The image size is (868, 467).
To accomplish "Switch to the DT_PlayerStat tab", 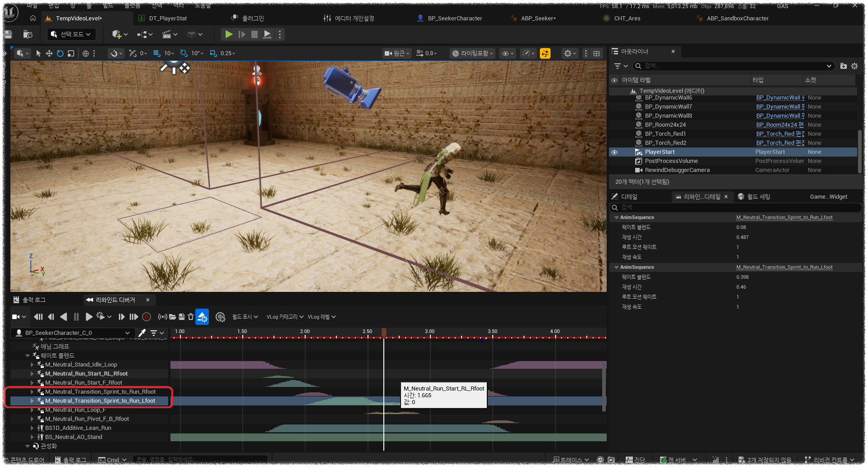I will tap(168, 19).
